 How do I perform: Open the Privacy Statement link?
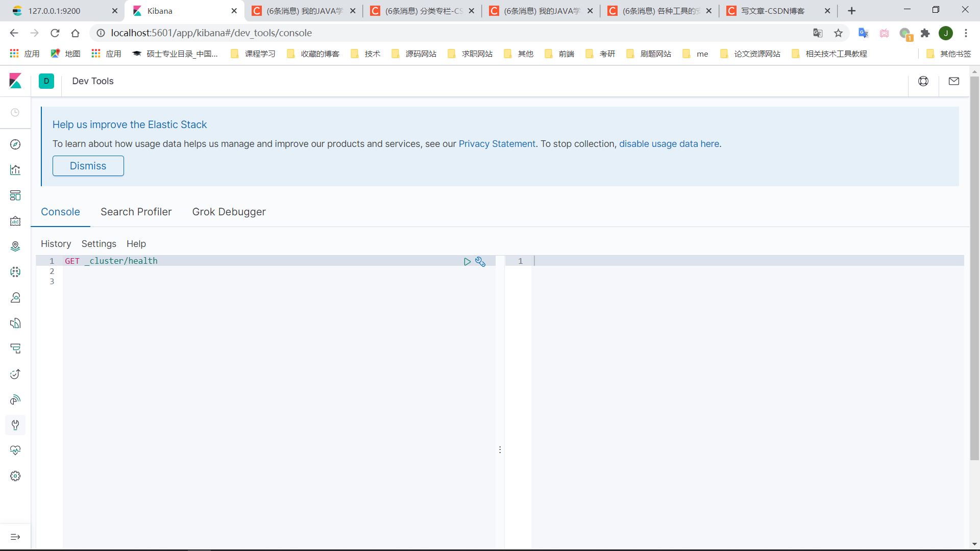point(497,144)
